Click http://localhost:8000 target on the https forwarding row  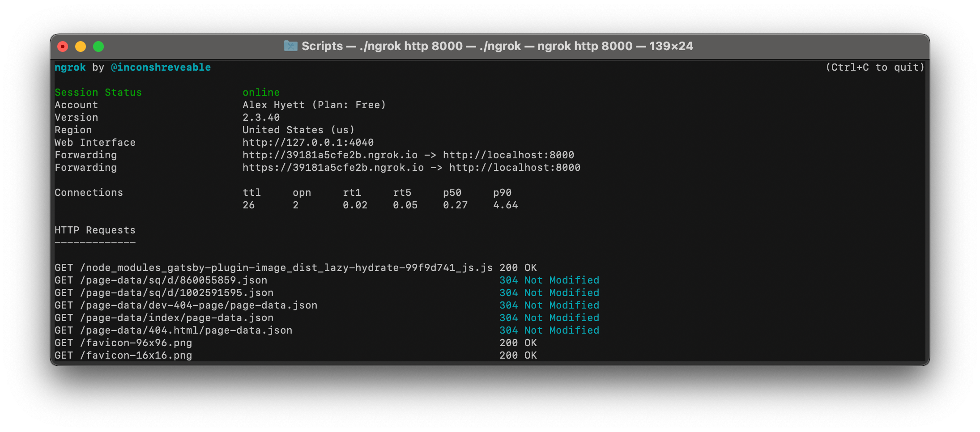pos(515,168)
